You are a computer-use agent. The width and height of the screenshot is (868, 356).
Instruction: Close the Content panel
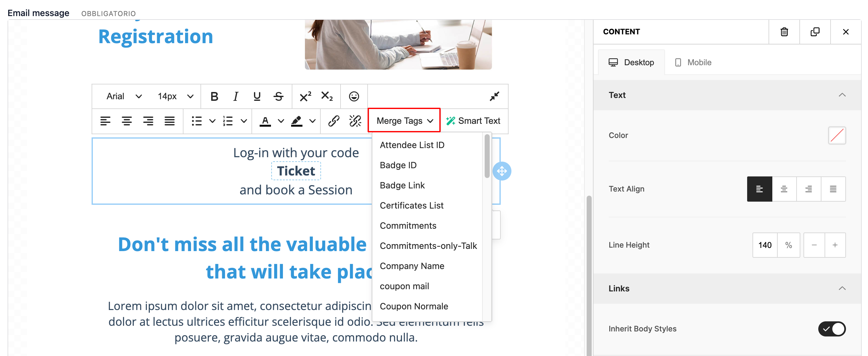(x=845, y=32)
